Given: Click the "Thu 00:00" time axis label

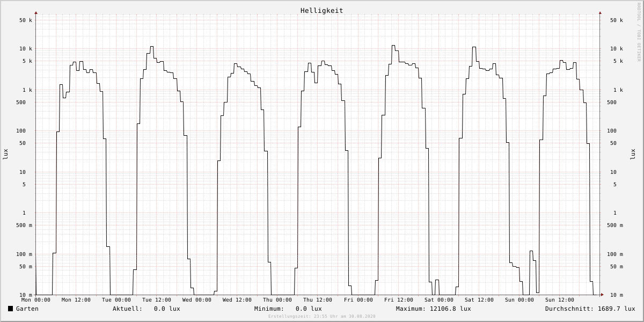Looking at the screenshot, I should click(277, 300).
